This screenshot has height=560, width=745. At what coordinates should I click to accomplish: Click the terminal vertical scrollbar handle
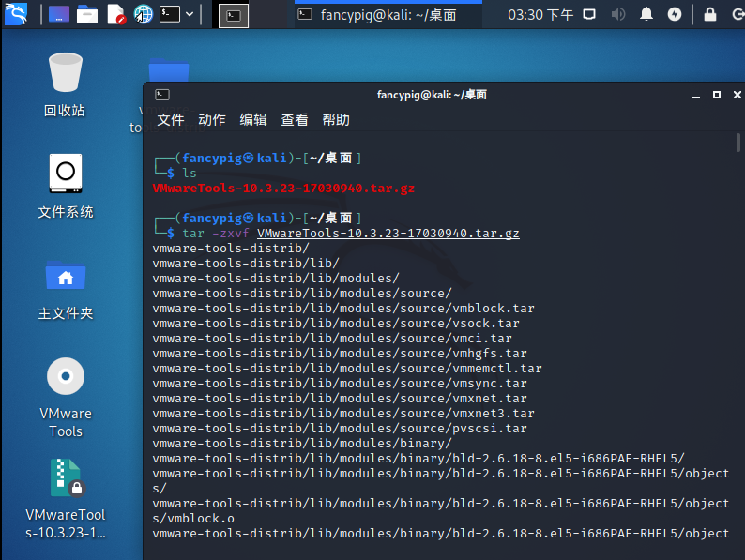737,143
